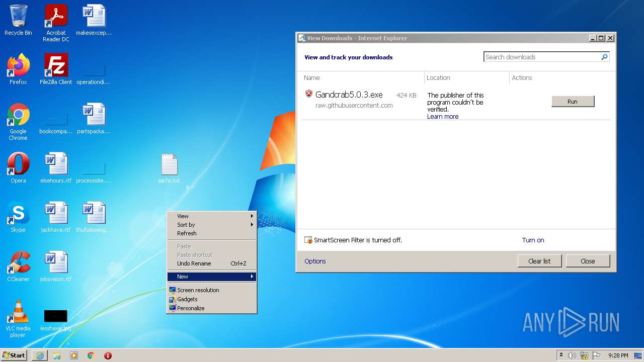The width and height of the screenshot is (644, 362).
Task: Open FileZilla Client shortcut
Action: pyautogui.click(x=56, y=69)
